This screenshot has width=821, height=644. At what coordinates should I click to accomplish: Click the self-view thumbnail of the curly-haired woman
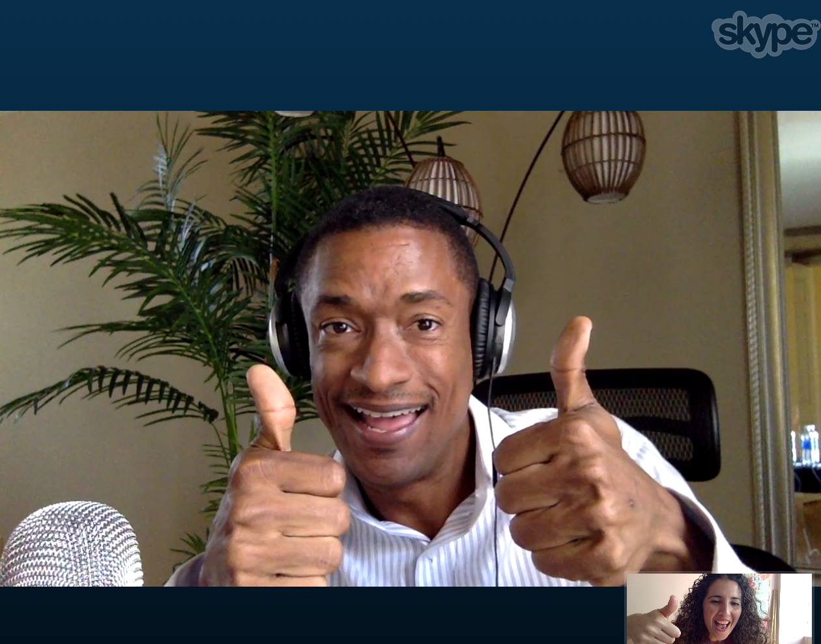point(719,609)
